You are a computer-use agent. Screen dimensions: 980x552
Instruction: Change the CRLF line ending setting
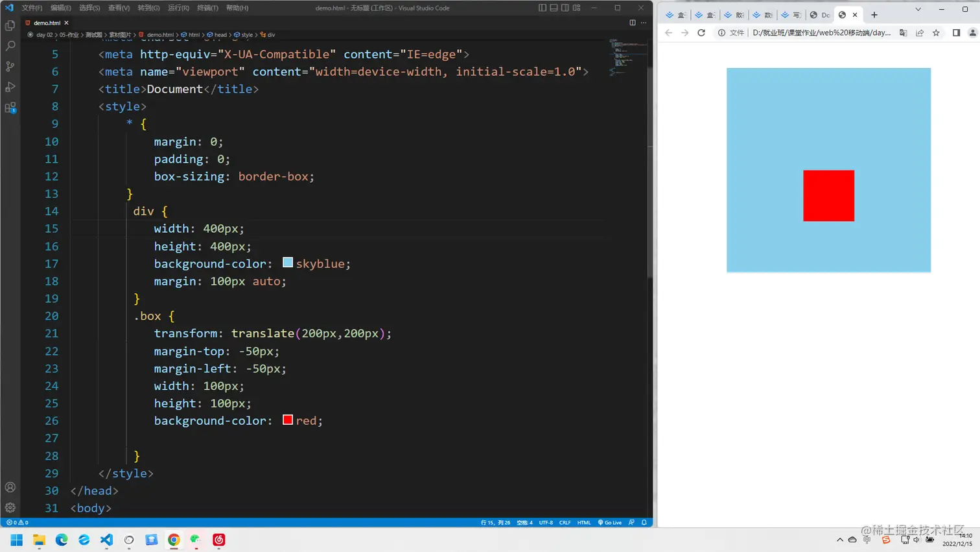pyautogui.click(x=565, y=522)
